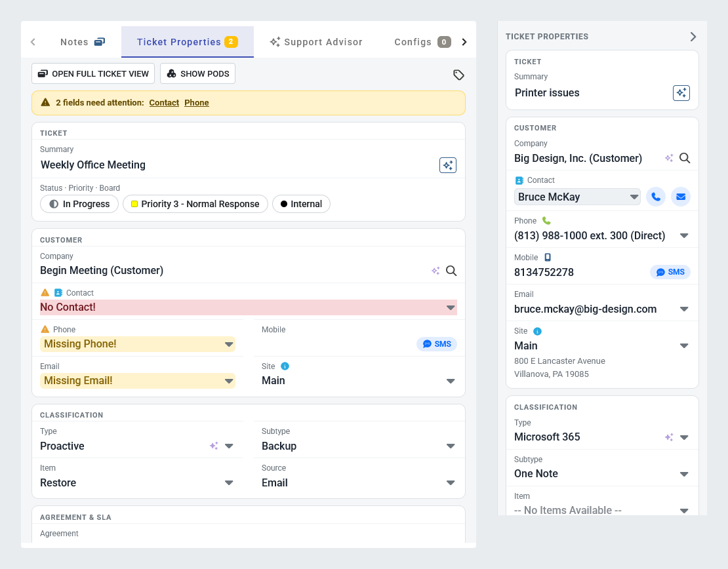The width and height of the screenshot is (728, 569).
Task: Search company next to Big Design, Inc.
Action: pos(685,158)
